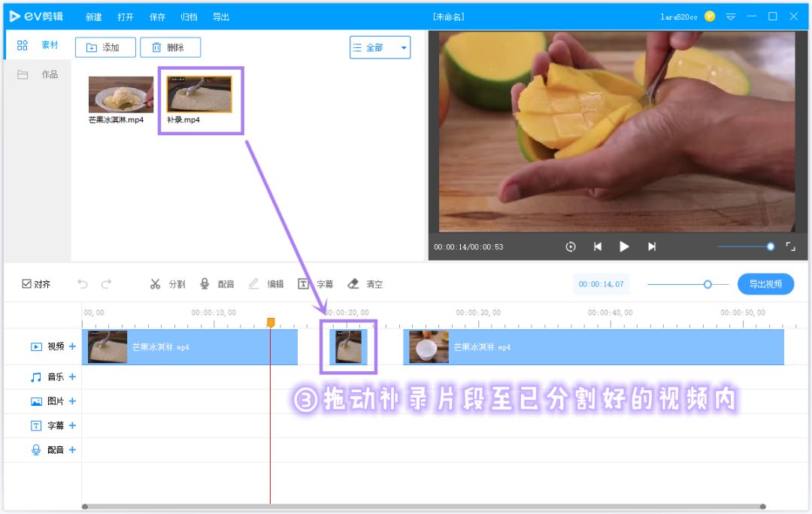Adjust the timeline zoom slider handle
812x514 pixels.
[x=707, y=284]
